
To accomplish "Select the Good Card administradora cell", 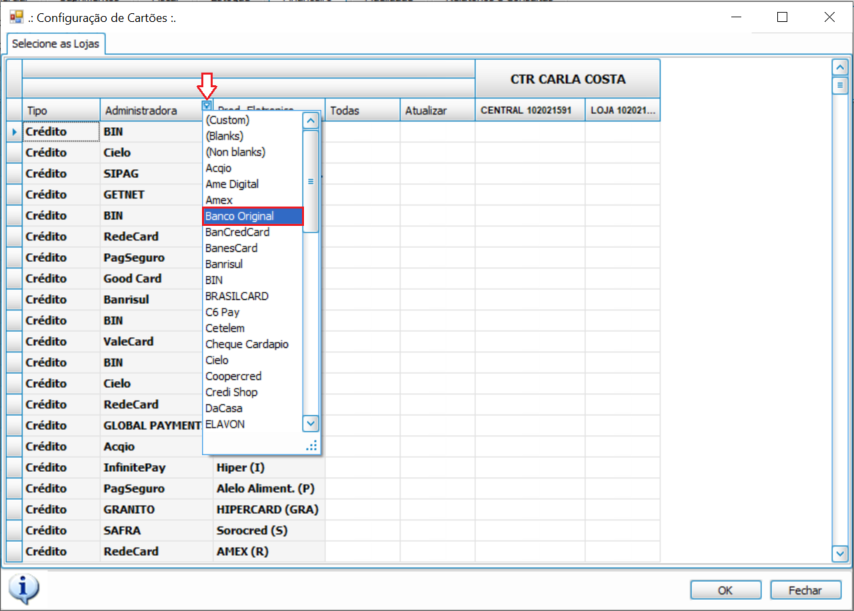I will [151, 278].
